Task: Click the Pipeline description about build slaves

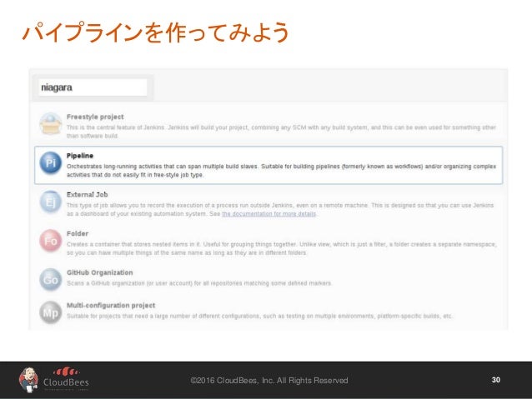Action: tap(281, 171)
